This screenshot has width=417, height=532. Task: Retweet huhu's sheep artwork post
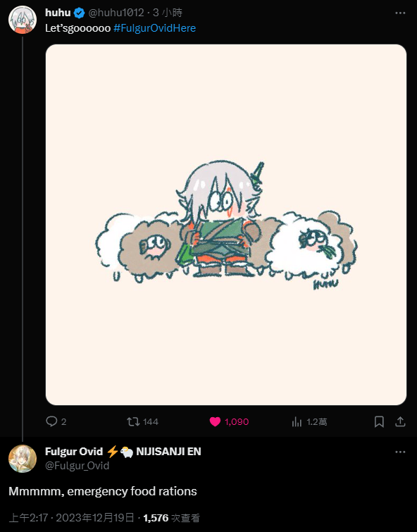(142, 422)
